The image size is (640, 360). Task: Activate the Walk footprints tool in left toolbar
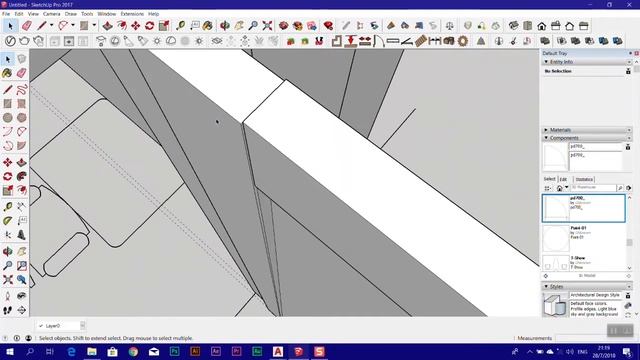(x=7, y=311)
